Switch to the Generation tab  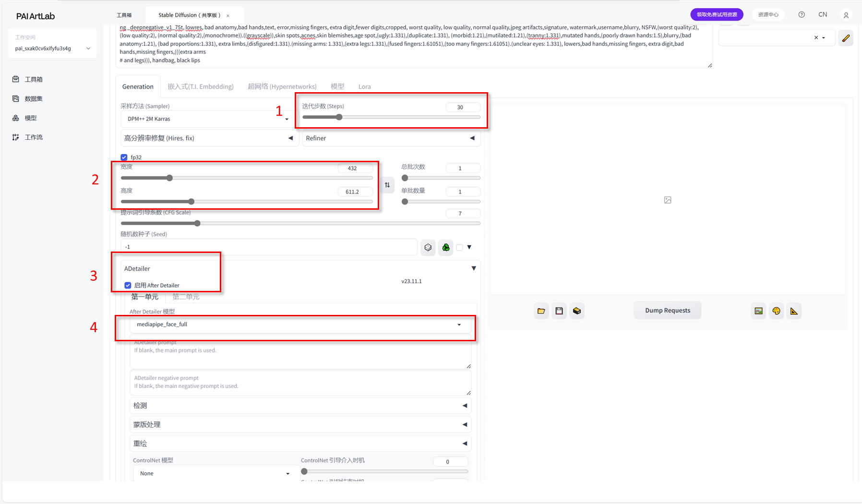pos(138,86)
